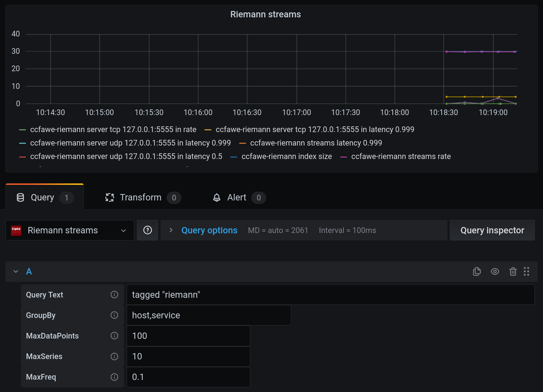
Task: Toggle legend series udp in latency 0.5
Action: tap(126, 157)
